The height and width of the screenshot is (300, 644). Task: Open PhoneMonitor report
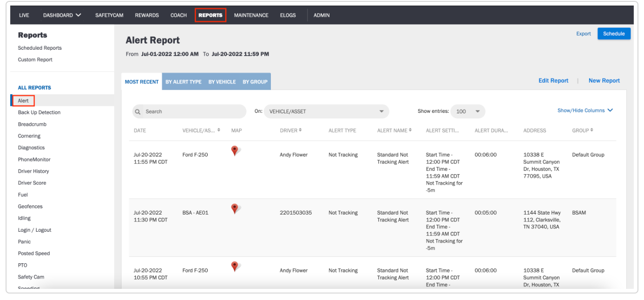point(34,159)
